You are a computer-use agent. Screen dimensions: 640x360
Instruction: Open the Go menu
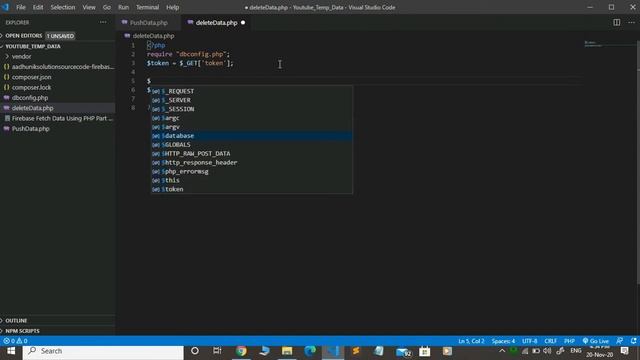107,7
